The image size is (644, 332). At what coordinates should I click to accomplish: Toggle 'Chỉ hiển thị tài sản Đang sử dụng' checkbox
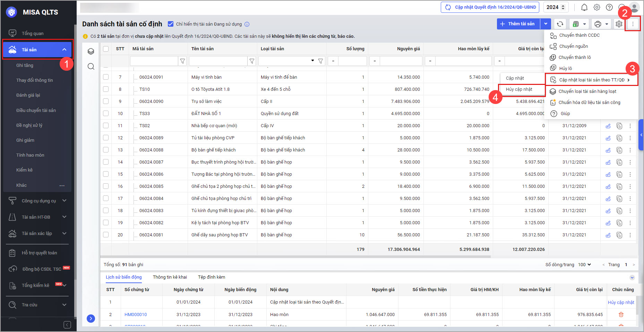pos(171,24)
